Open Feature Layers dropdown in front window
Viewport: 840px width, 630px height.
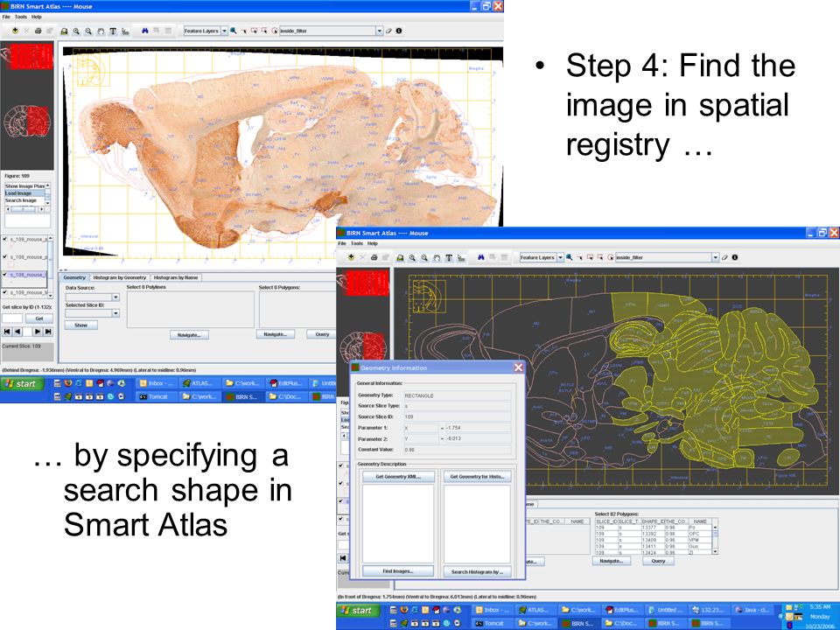tap(560, 257)
